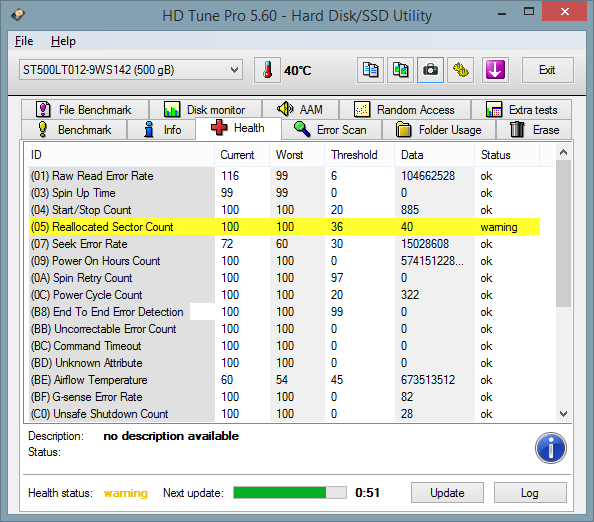Select End To End Error Detection row
Viewport: 594px width, 522px height.
(284, 312)
